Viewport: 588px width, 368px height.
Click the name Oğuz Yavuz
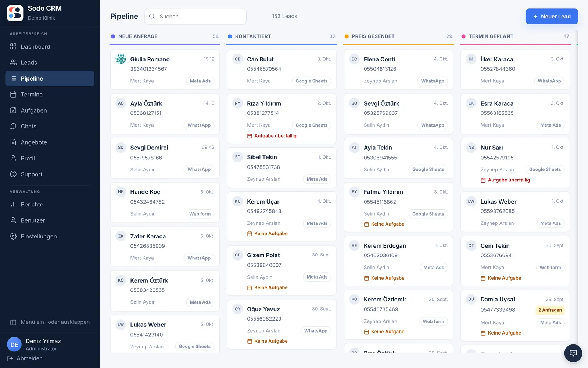263,309
